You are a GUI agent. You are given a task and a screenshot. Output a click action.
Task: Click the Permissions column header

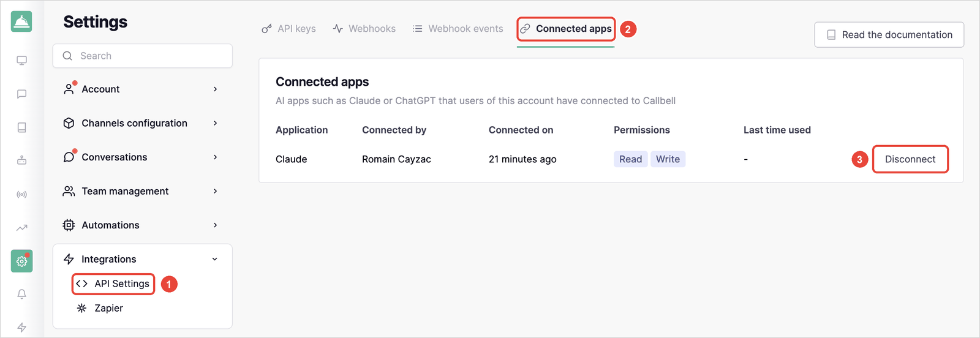642,130
